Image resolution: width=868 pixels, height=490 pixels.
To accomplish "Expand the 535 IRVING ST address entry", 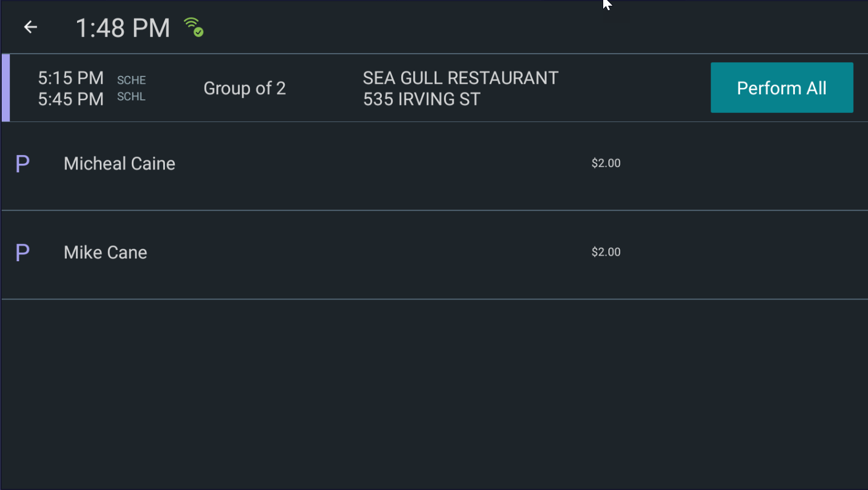I will (421, 99).
